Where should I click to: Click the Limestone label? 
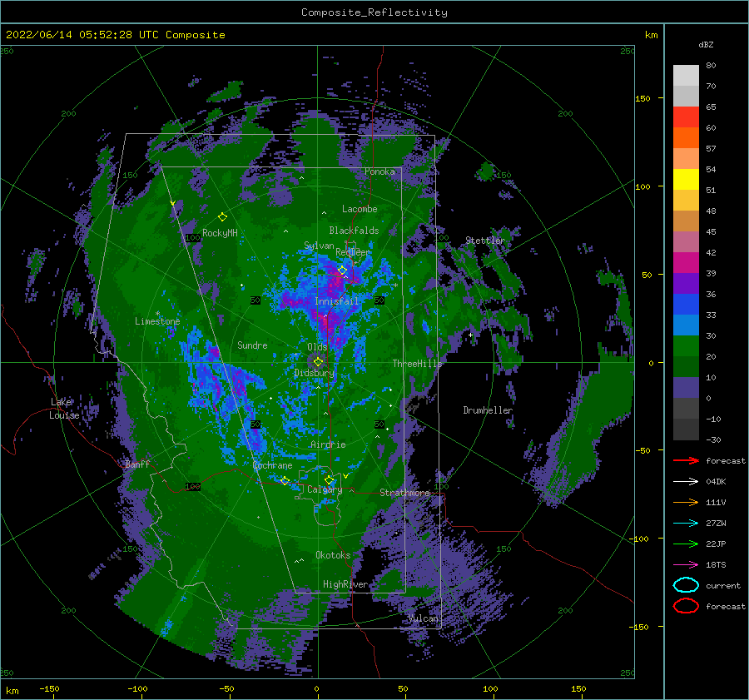coord(157,321)
